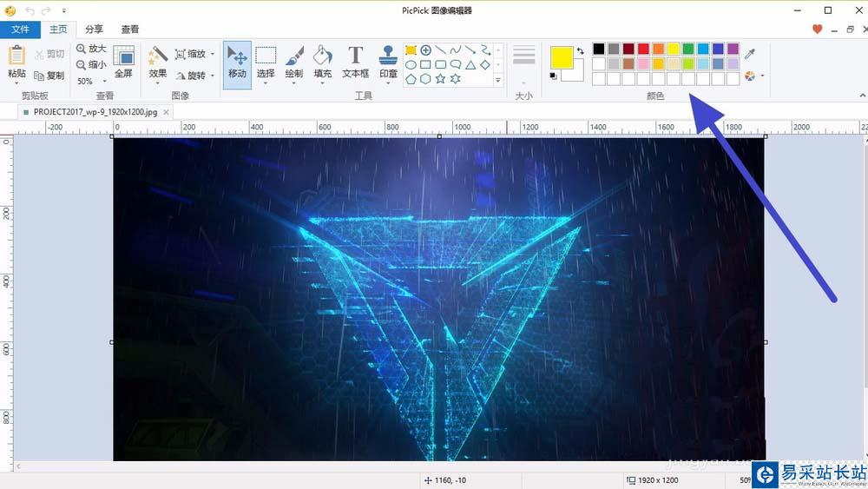
Task: Pick the triangle shape
Action: click(x=470, y=65)
